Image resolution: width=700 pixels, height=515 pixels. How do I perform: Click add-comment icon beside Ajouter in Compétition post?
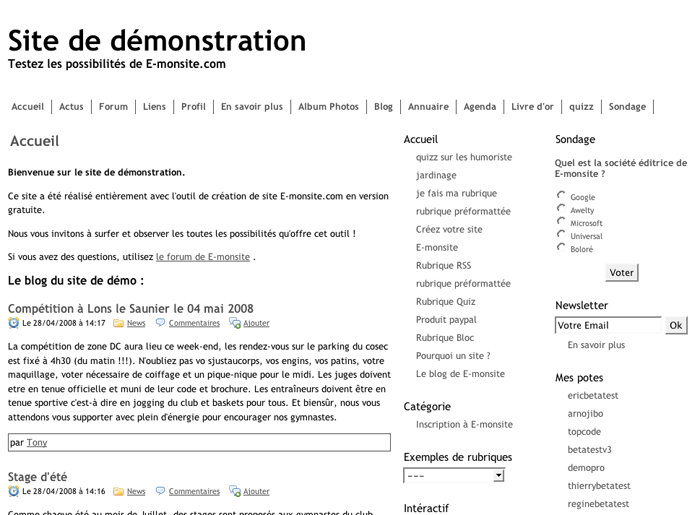pos(235,323)
